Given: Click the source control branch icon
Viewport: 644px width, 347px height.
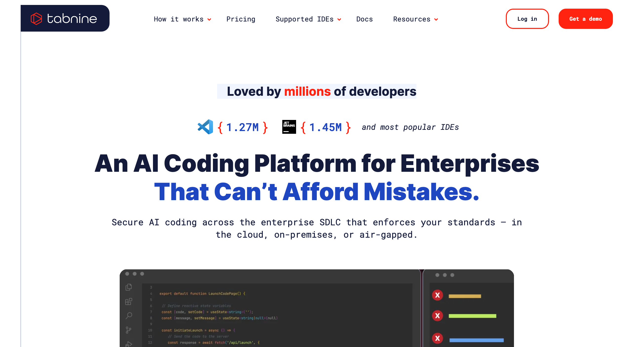Looking at the screenshot, I should click(129, 330).
